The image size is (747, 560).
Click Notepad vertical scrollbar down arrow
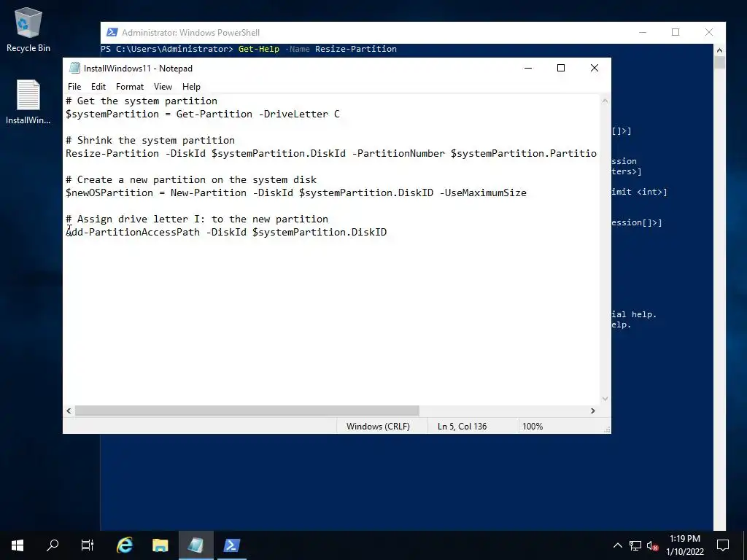605,399
